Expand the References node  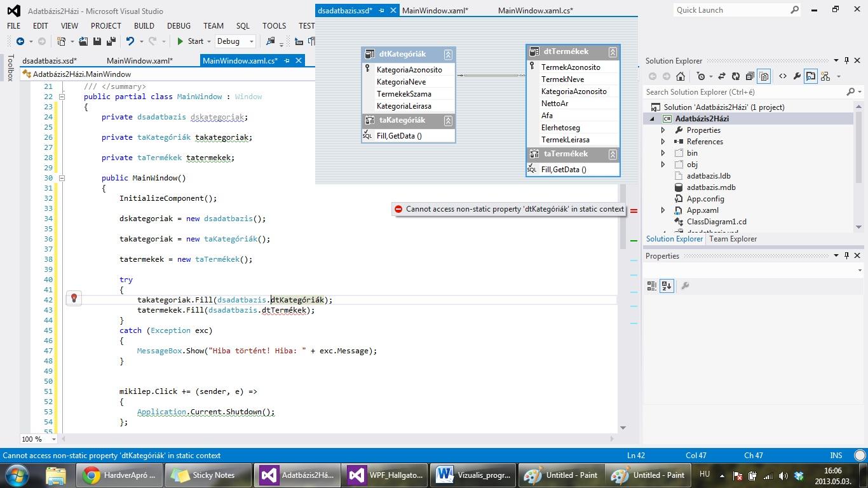[663, 142]
